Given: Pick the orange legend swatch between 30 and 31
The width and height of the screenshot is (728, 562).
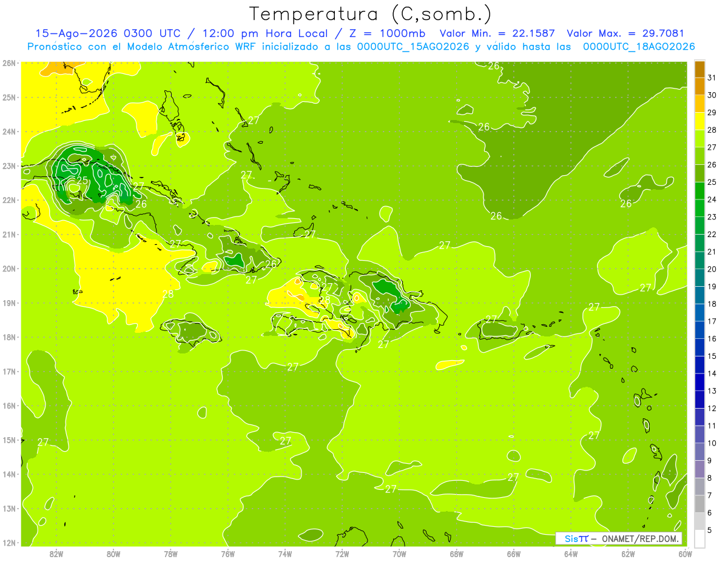Looking at the screenshot, I should point(699,86).
